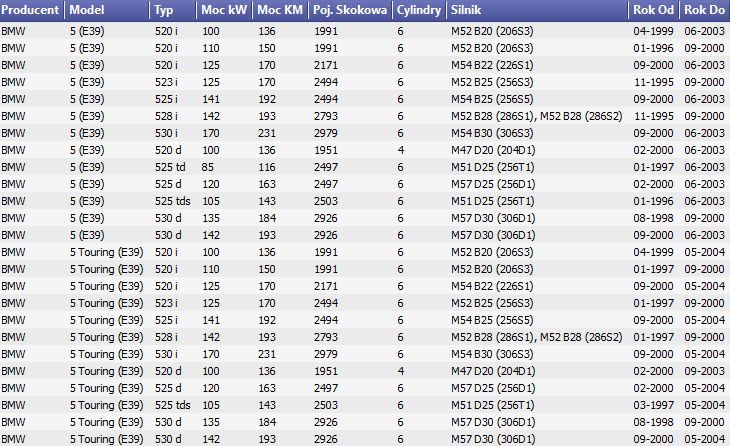
Task: Select '11-1995' in the 5 (E39) 528 i row
Action: point(654,116)
